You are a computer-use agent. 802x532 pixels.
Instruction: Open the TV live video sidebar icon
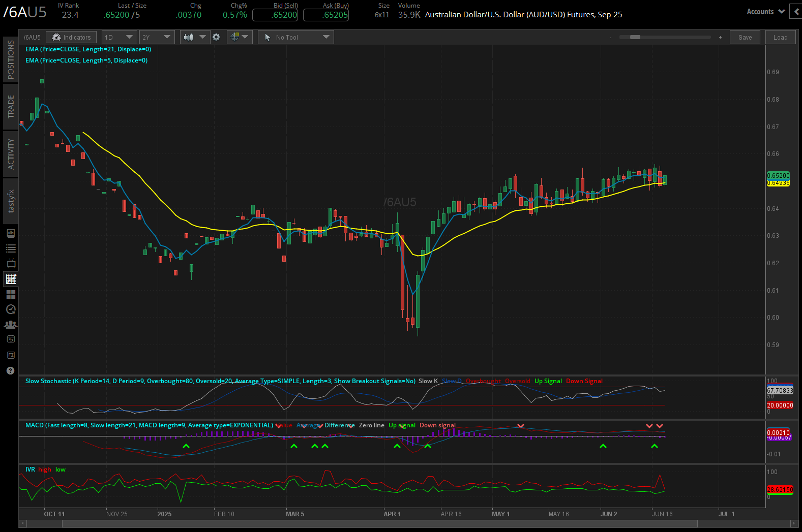(x=11, y=263)
